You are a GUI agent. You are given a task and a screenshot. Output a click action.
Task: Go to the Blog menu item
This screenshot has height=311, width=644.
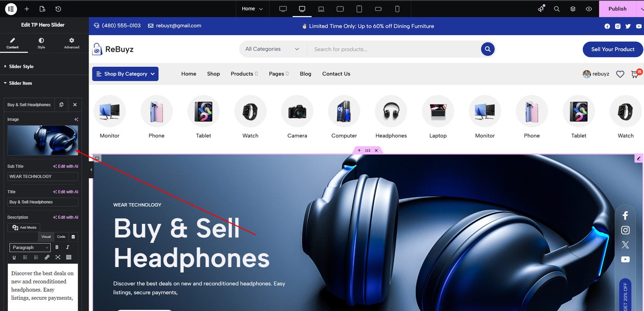click(x=305, y=74)
